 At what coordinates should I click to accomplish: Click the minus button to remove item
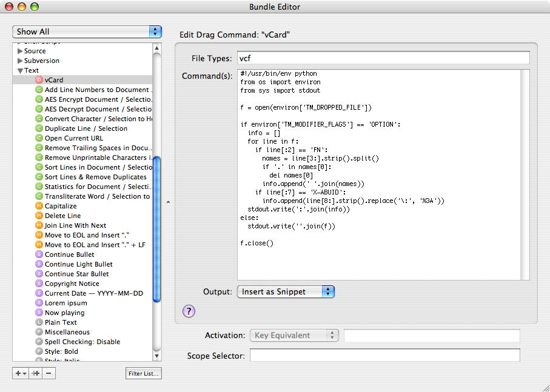click(x=49, y=373)
